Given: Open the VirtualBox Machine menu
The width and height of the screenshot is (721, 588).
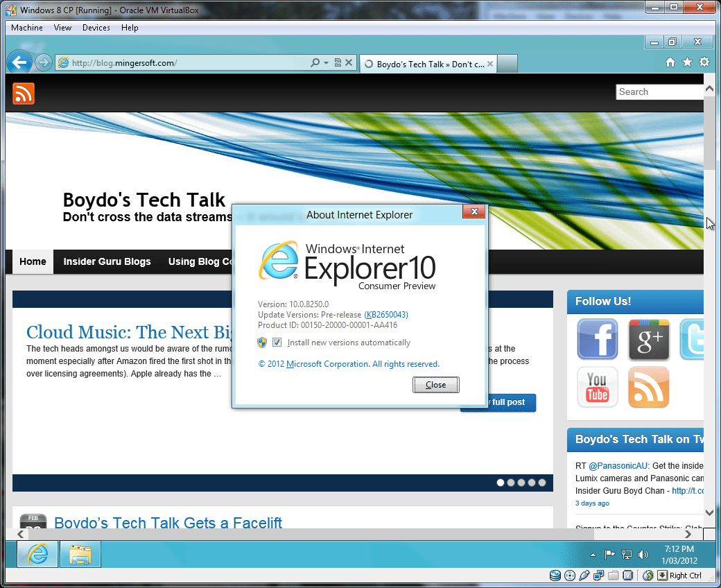Looking at the screenshot, I should click(26, 28).
